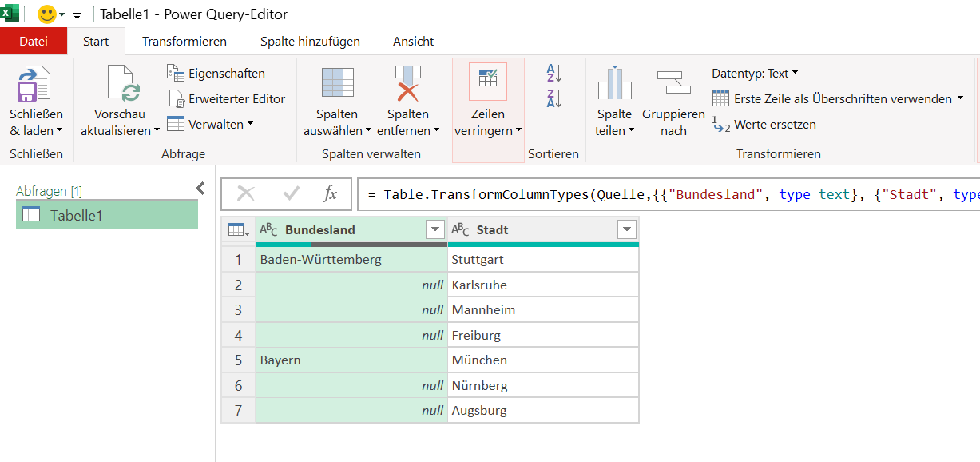
Task: Select the Tabelle1 query in list
Action: click(x=76, y=215)
